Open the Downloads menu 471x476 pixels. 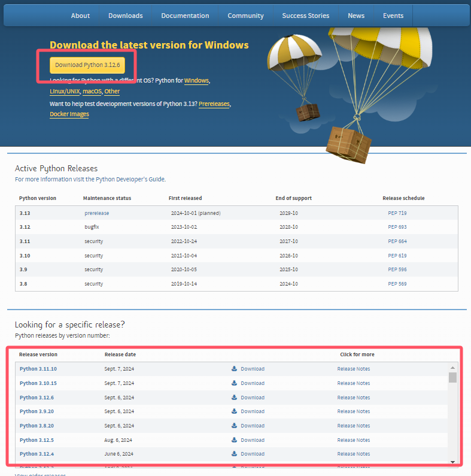click(x=125, y=16)
